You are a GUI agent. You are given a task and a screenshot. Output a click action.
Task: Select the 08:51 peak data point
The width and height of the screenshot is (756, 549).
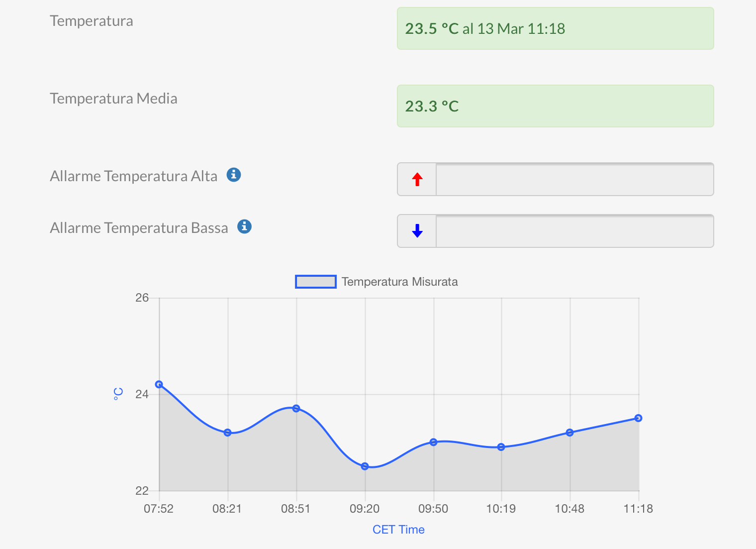tap(296, 408)
